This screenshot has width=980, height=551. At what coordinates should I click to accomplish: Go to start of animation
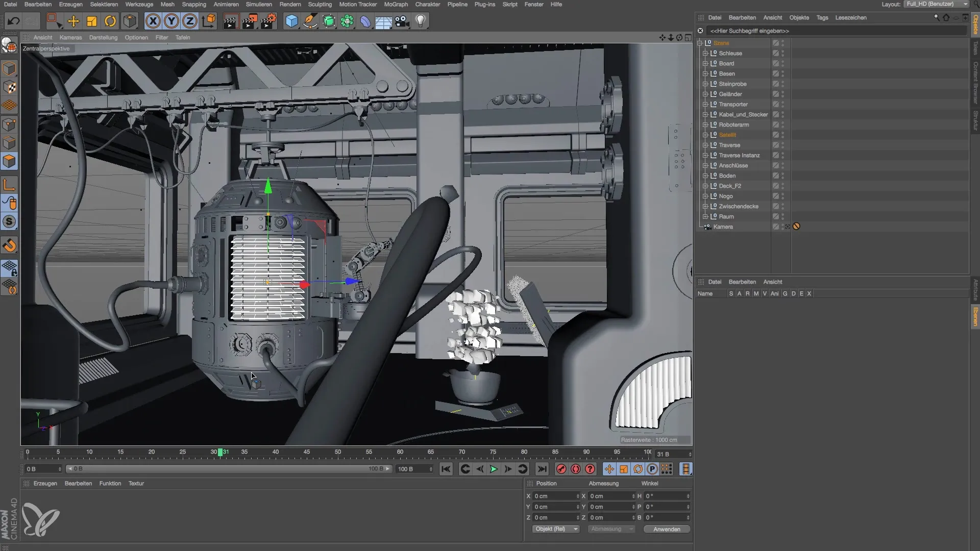click(x=446, y=469)
